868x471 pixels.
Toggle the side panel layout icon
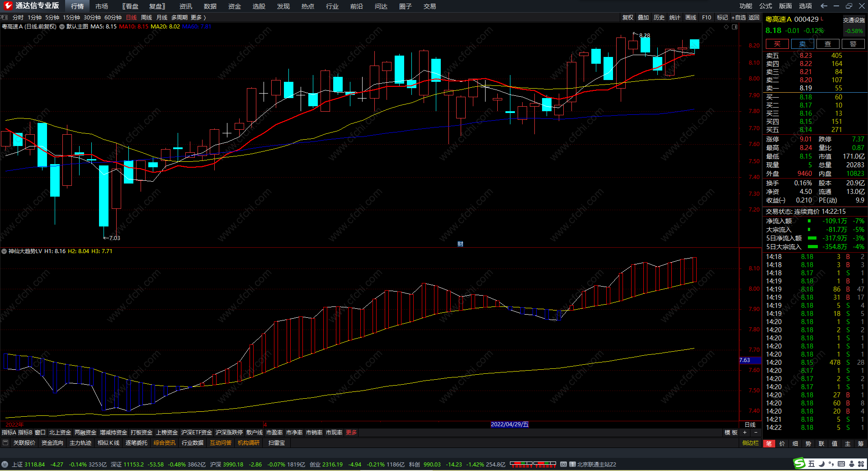pos(735,27)
